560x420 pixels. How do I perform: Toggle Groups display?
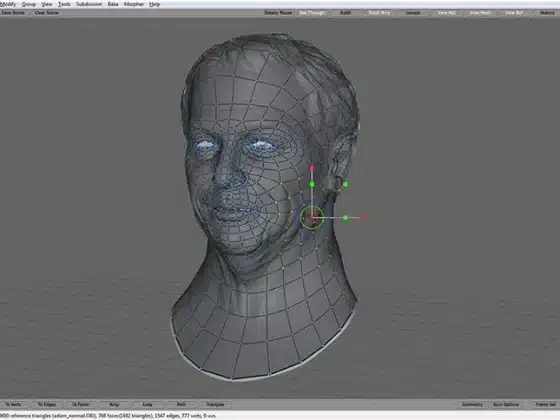413,12
